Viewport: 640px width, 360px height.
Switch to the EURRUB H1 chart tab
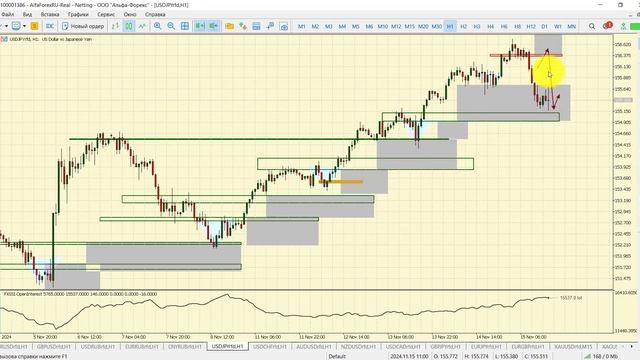[x=142, y=347]
